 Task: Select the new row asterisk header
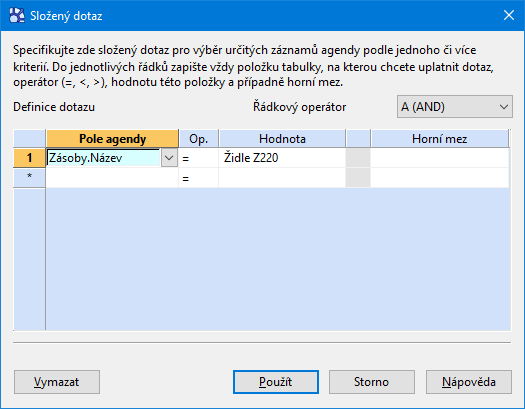pyautogui.click(x=29, y=177)
